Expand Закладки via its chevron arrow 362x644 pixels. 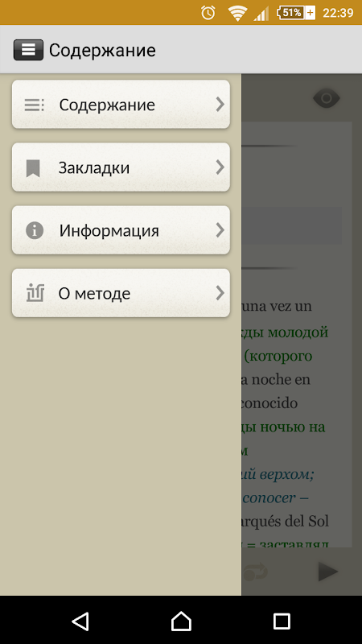[x=220, y=167]
